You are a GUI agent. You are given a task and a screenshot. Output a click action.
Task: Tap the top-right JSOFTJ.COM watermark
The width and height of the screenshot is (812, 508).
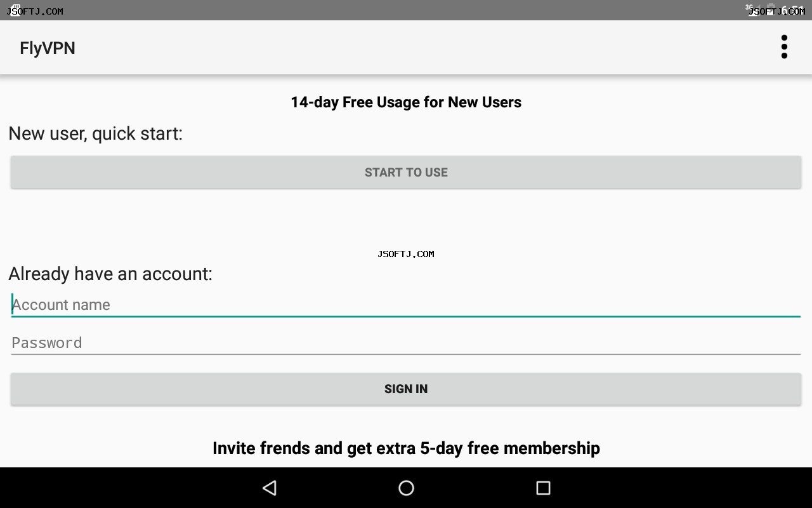click(776, 11)
